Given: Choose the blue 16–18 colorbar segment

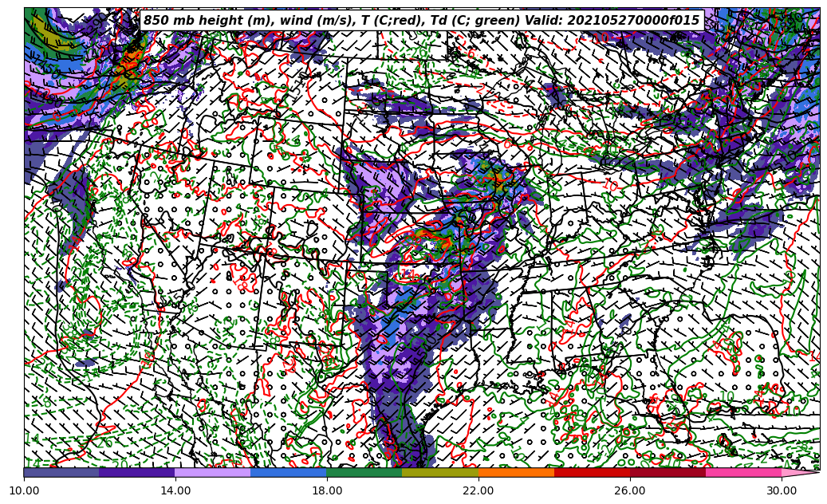Looking at the screenshot, I should (x=289, y=472).
